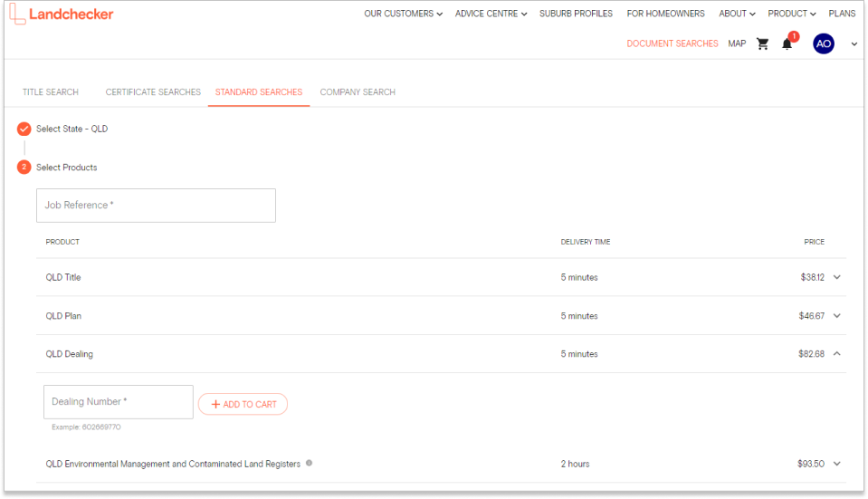
Task: Click the Example: 602669770 hint text
Action: tap(86, 427)
